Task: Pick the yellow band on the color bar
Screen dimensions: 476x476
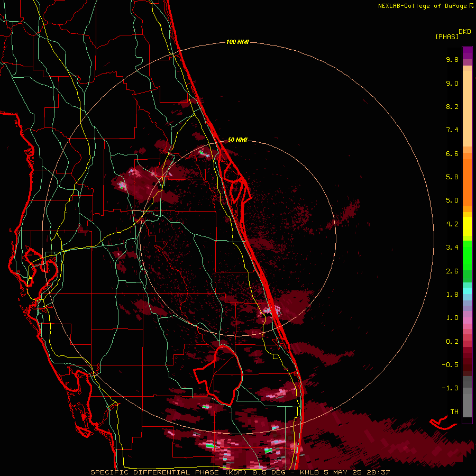Action: [467, 226]
